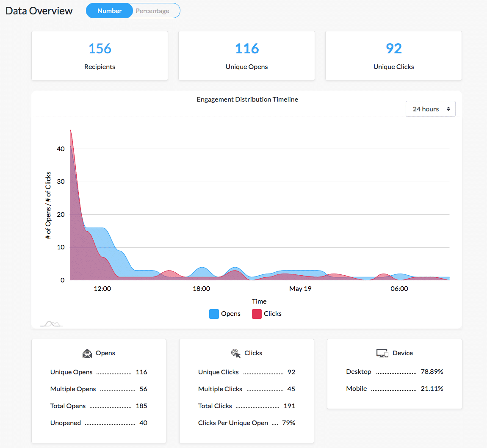Screen dimensions: 487x448
Task: Click the 06:00 time axis label
Action: (x=399, y=289)
